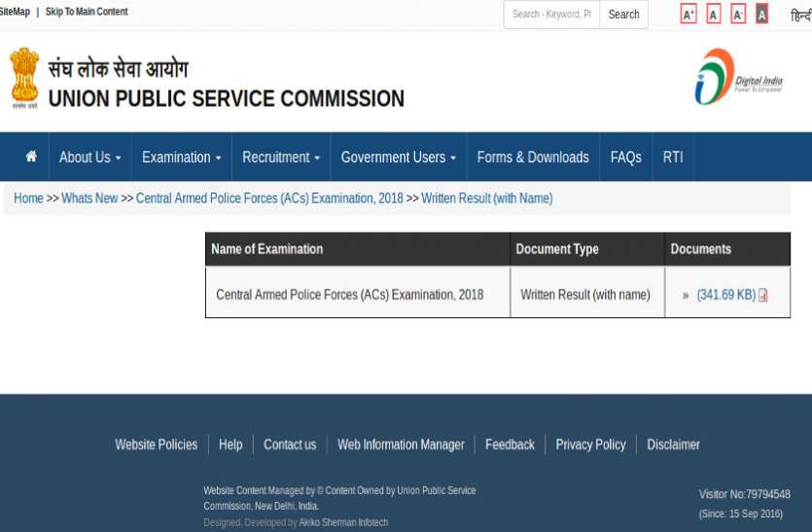Select the Document Type column header
This screenshot has height=532, width=812.
587,249
